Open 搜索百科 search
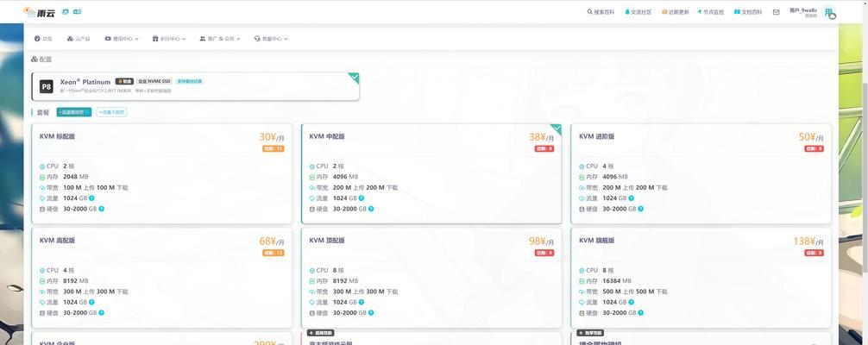868x345 pixels. (x=601, y=12)
